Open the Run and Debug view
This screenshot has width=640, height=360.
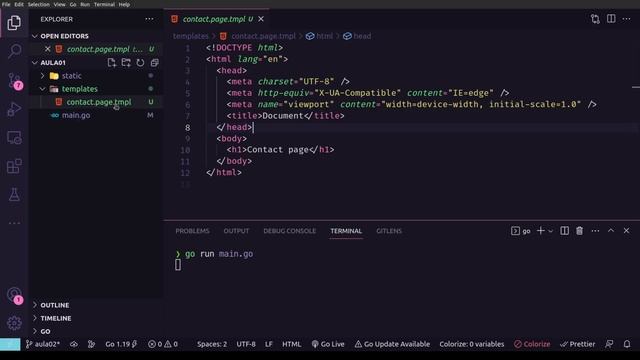14,109
